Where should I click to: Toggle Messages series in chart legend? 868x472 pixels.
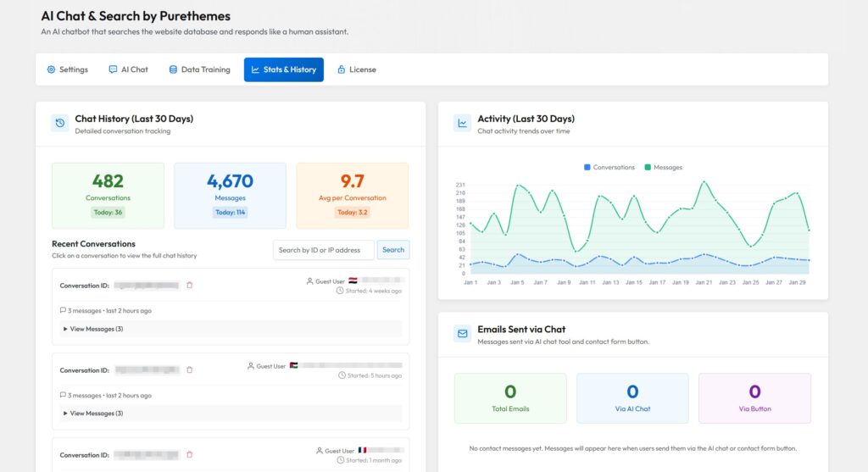click(x=663, y=168)
